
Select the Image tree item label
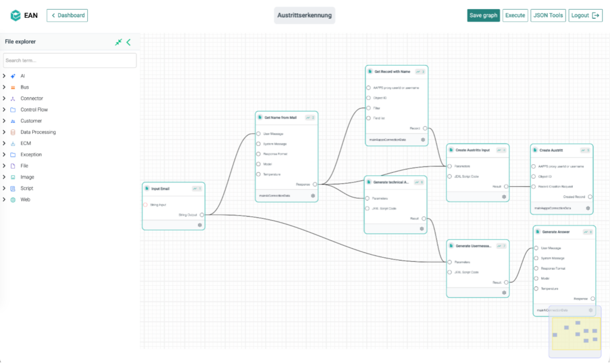pyautogui.click(x=27, y=177)
